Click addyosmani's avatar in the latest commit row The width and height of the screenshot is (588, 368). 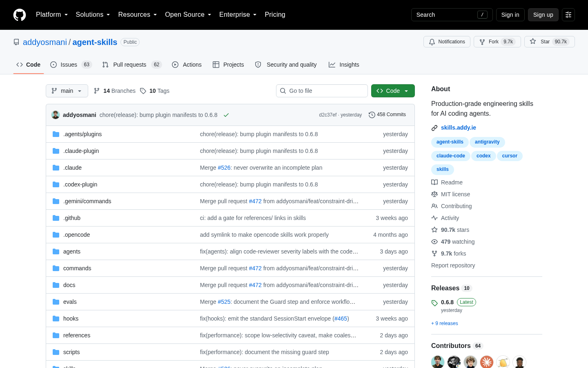pyautogui.click(x=56, y=115)
